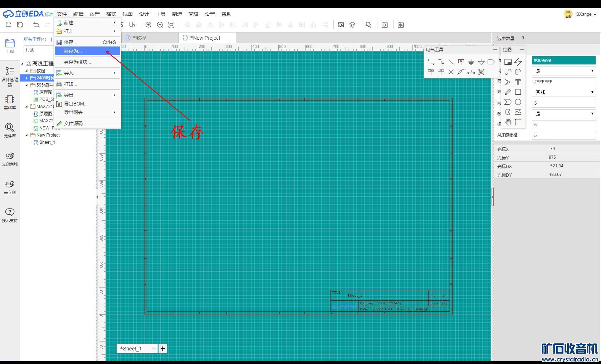Choose 另存为... from the file menu
Image resolution: width=601 pixels, height=364 pixels.
pos(73,51)
